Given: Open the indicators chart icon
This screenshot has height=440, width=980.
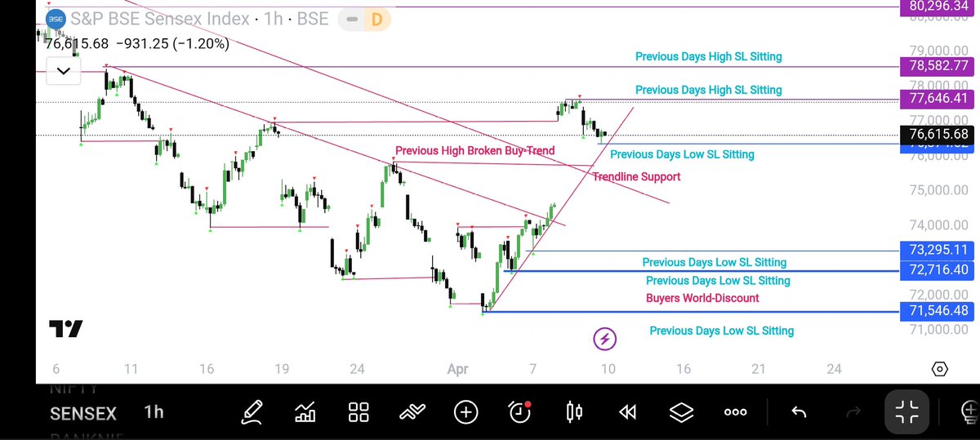Looking at the screenshot, I should (x=305, y=411).
